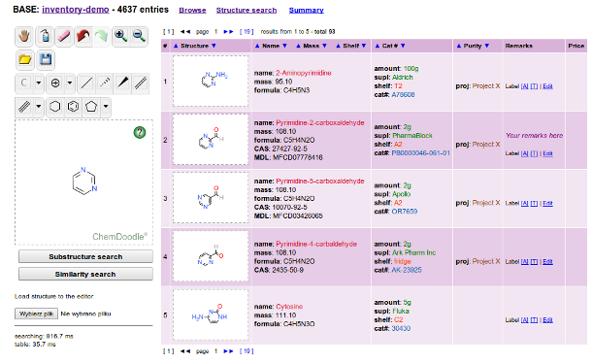
Task: Click the Cytosine structure thumbnail
Action: click(x=211, y=314)
